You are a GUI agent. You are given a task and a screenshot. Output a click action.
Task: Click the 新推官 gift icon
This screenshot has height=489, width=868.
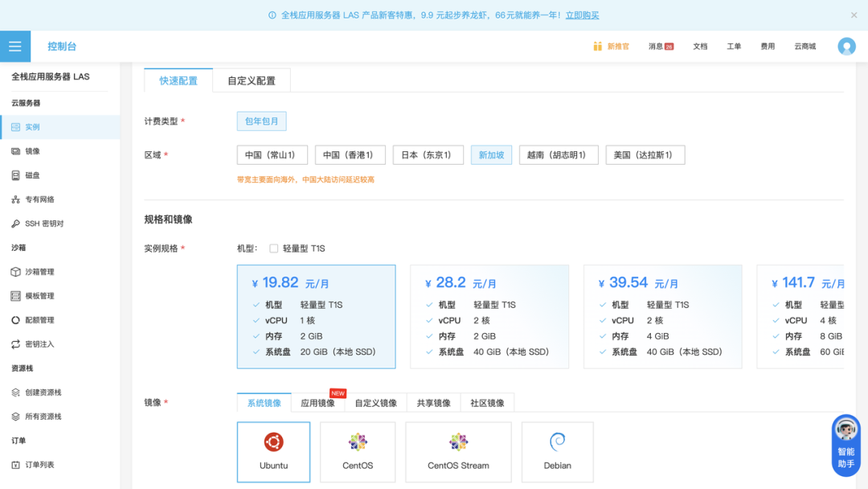(x=597, y=46)
